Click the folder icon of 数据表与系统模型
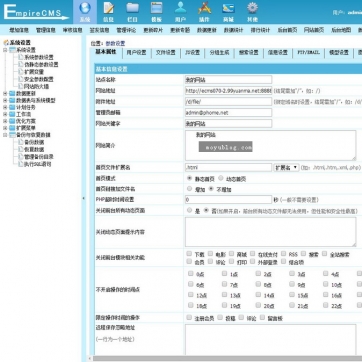Viewport: 362px width, 362px height. coord(12,100)
